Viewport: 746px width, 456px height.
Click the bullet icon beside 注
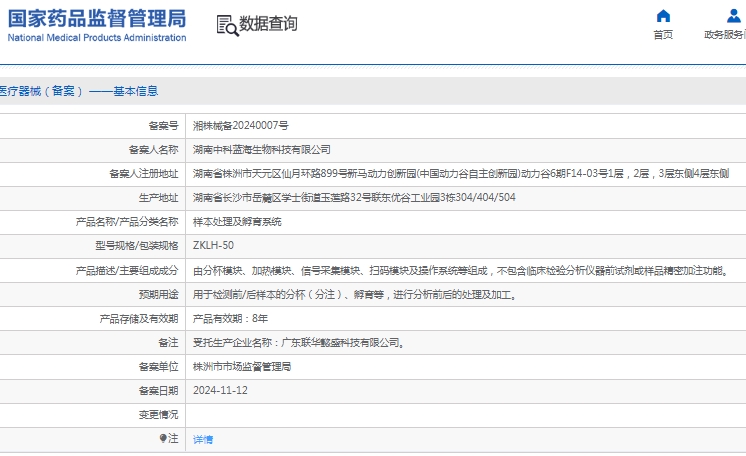tap(163, 437)
